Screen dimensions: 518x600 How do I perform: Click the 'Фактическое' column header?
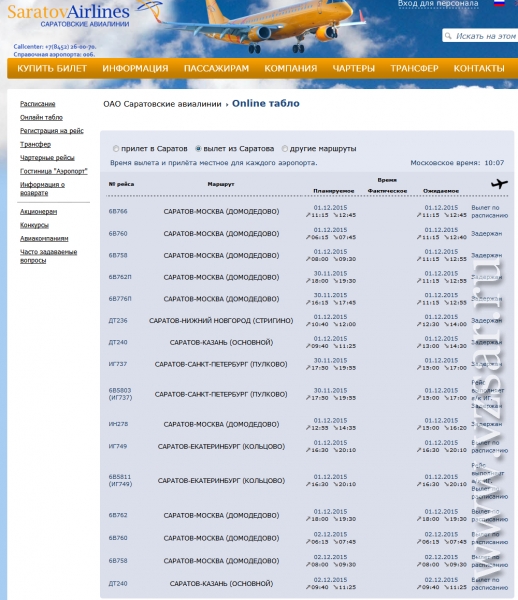[387, 191]
